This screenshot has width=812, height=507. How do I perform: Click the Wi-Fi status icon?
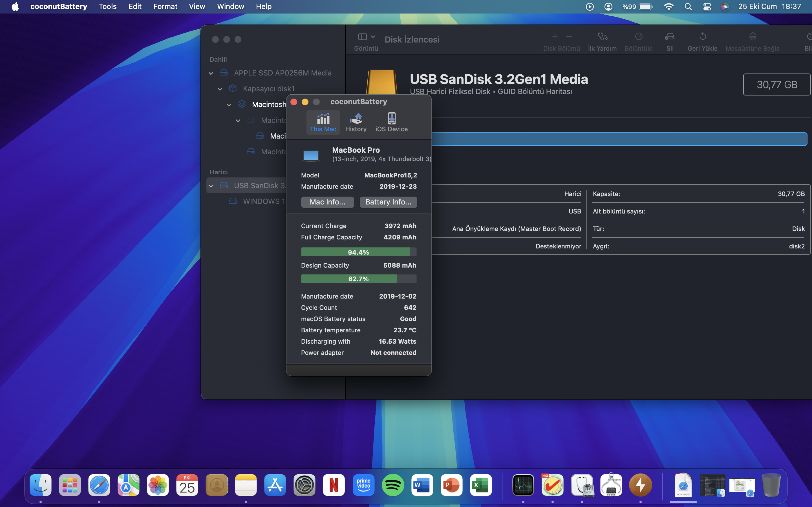[x=668, y=6]
